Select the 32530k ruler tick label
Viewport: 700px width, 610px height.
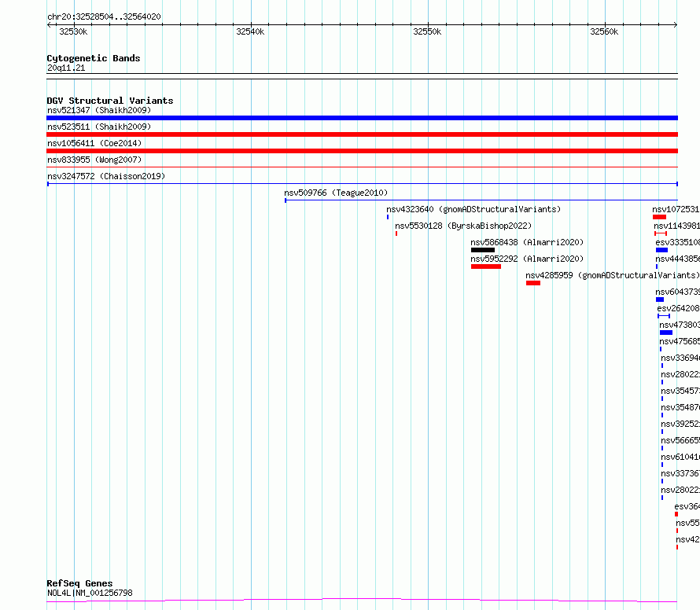73,31
